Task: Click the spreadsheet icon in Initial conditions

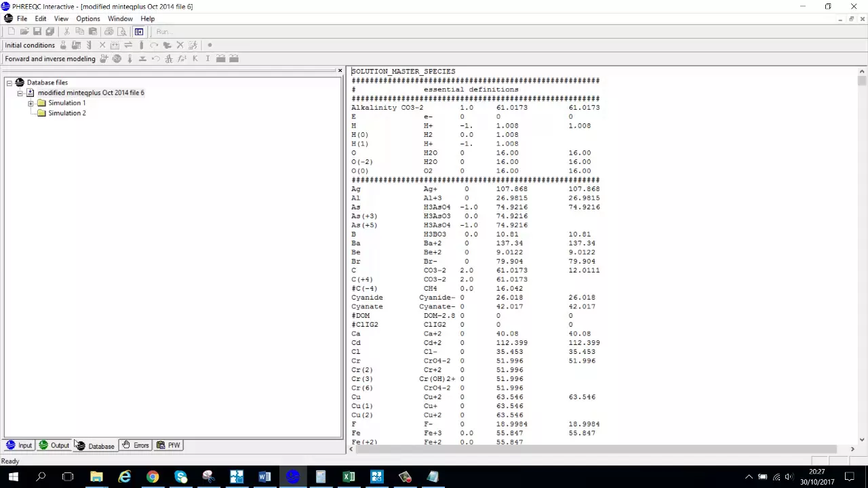Action: tap(76, 45)
